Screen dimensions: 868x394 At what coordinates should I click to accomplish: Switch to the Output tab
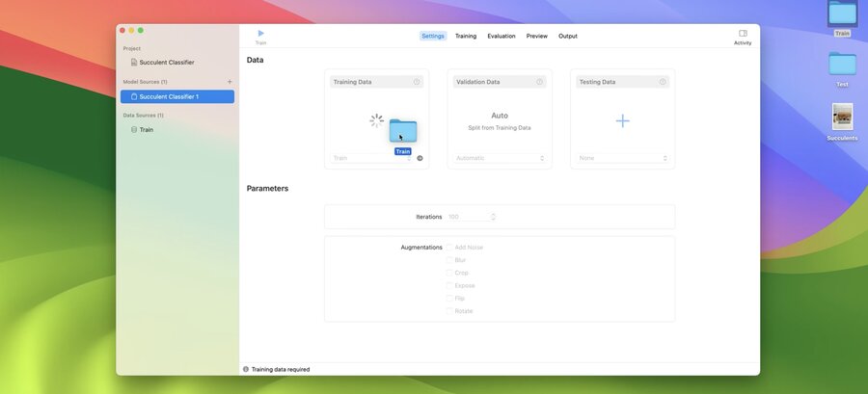pos(567,36)
